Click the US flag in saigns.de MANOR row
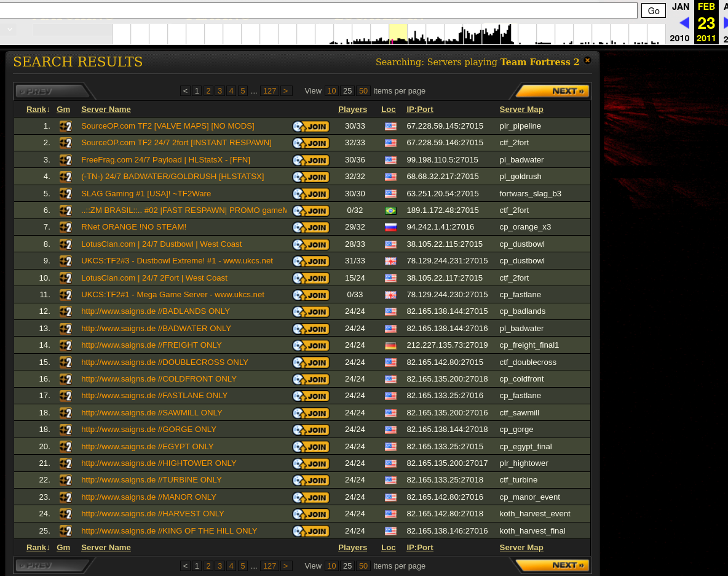Image resolution: width=728 pixels, height=576 pixels. pos(390,497)
